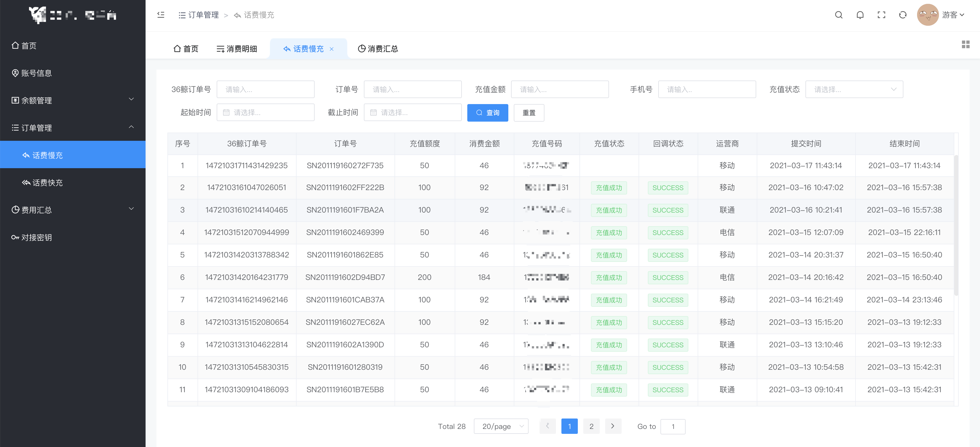The width and height of the screenshot is (980, 447).
Task: Open the calendar picker for 起始时间
Action: click(265, 112)
